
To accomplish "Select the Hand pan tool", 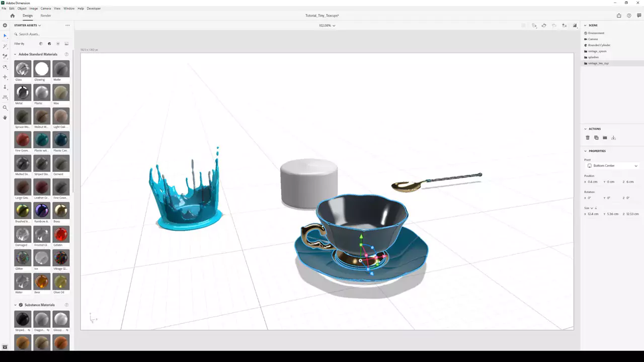I will click(5, 118).
